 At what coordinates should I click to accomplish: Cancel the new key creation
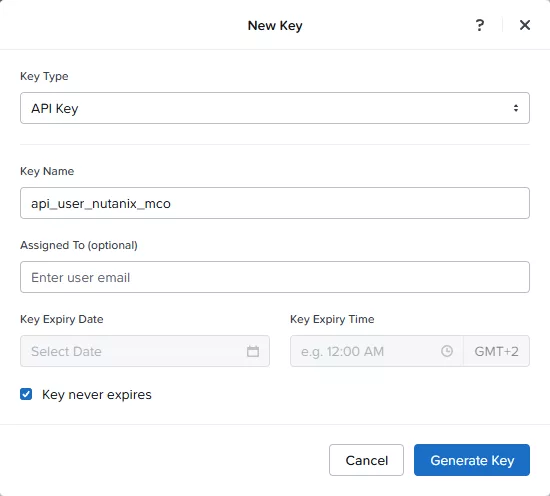pyautogui.click(x=366, y=460)
